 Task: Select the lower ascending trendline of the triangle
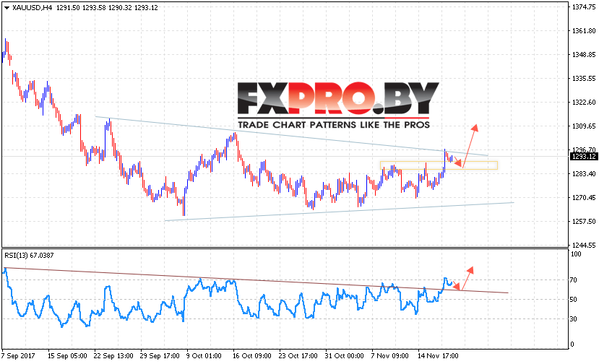click(339, 212)
